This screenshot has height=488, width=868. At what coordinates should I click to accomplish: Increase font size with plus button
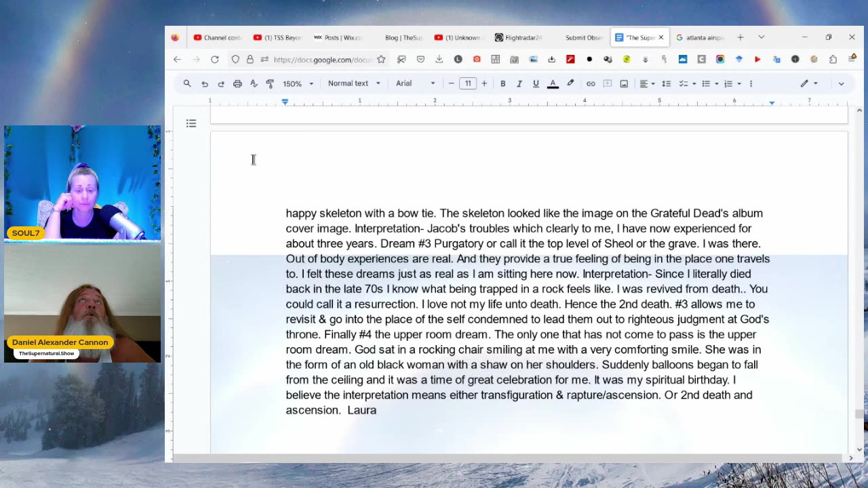tap(484, 83)
